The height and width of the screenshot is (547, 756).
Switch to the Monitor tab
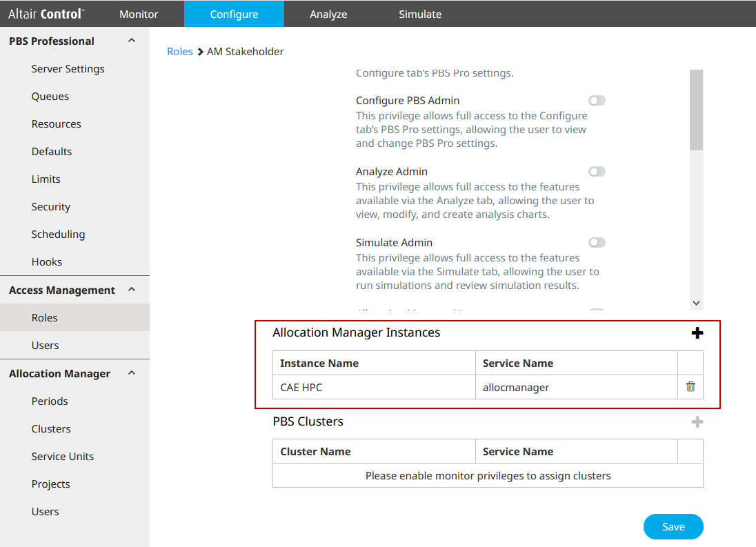(139, 14)
